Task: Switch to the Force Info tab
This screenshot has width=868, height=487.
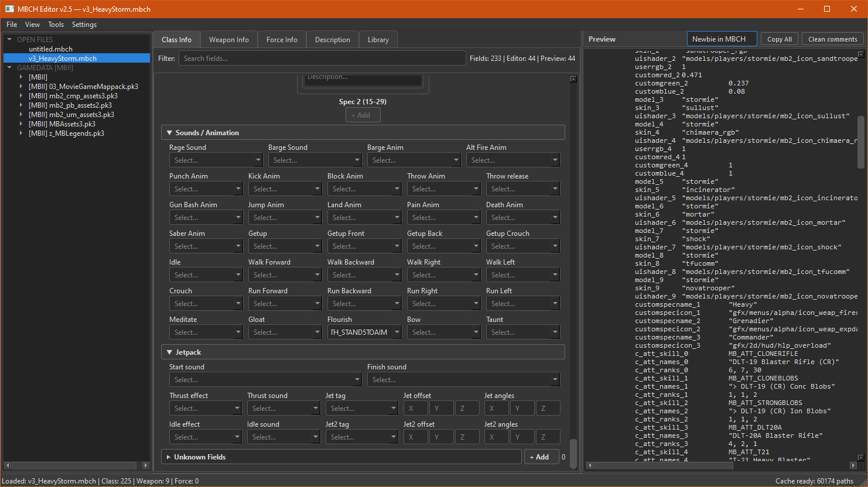Action: (x=282, y=40)
